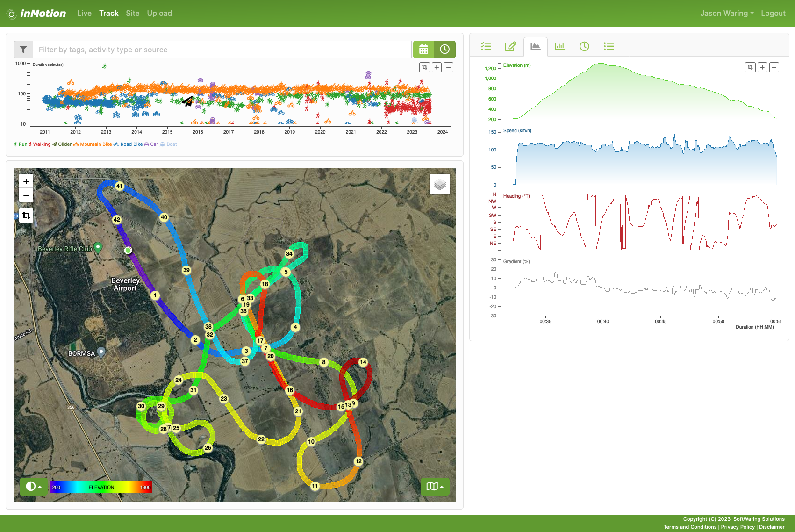
Task: Click the elevation color gradient legend
Action: pos(101,487)
